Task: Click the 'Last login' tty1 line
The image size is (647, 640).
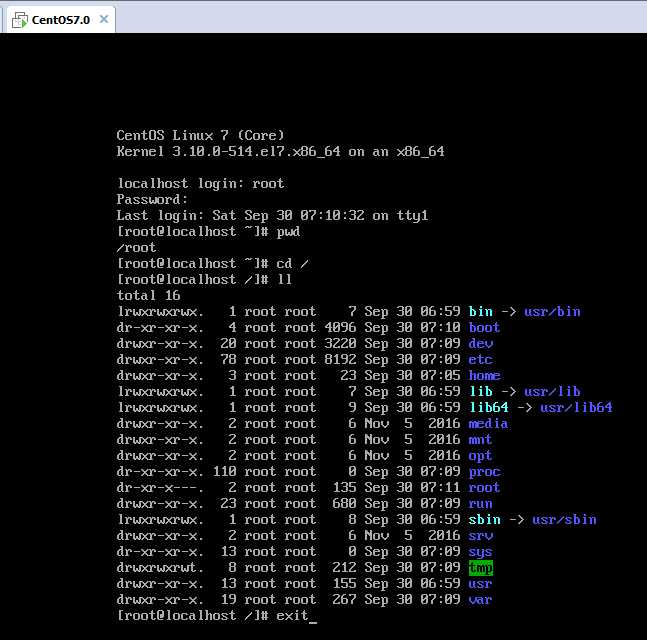Action: 272,215
